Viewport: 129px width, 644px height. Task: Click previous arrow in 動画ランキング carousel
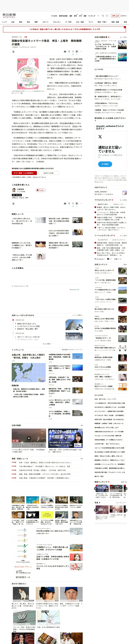pyautogui.click(x=95, y=488)
